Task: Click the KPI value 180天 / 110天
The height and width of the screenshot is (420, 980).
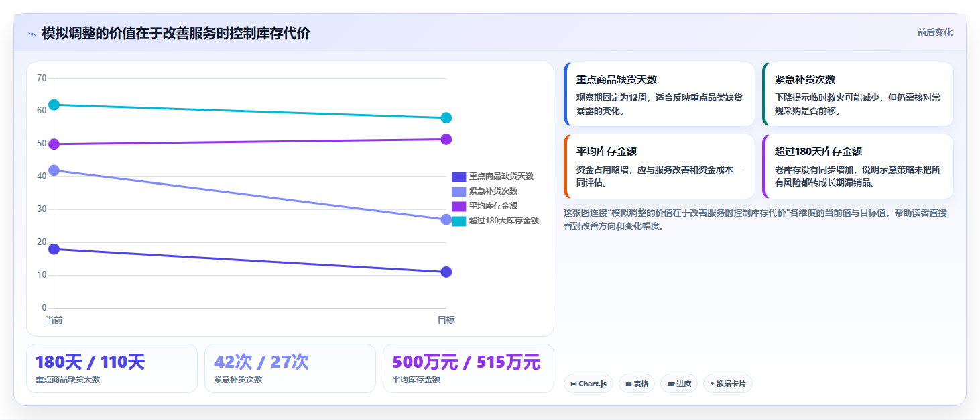Action: [x=90, y=362]
